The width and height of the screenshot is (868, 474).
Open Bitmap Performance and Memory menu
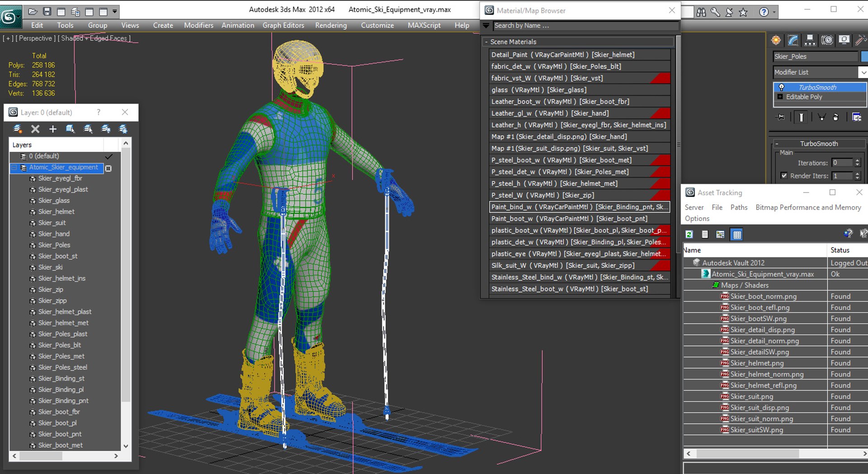pyautogui.click(x=808, y=207)
